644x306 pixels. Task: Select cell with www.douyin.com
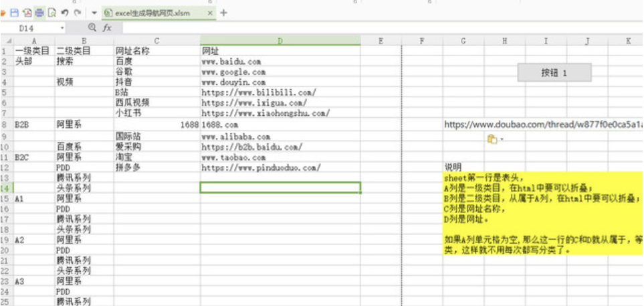click(280, 82)
